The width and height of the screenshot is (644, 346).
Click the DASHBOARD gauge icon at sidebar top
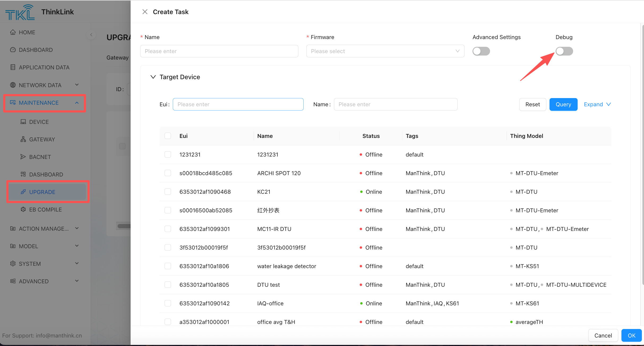click(13, 50)
